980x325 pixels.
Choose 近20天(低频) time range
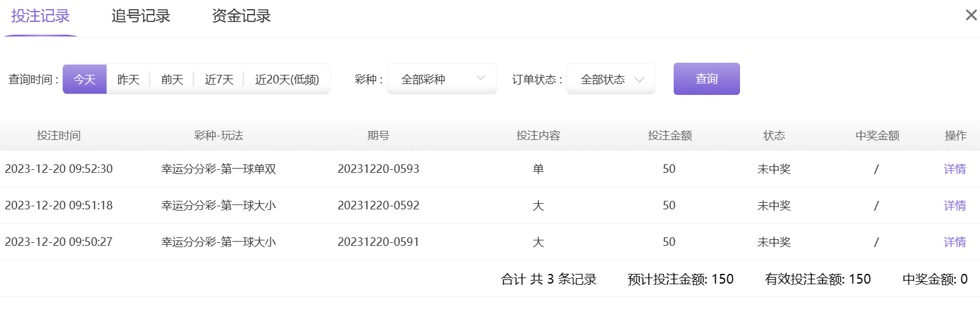tap(287, 79)
